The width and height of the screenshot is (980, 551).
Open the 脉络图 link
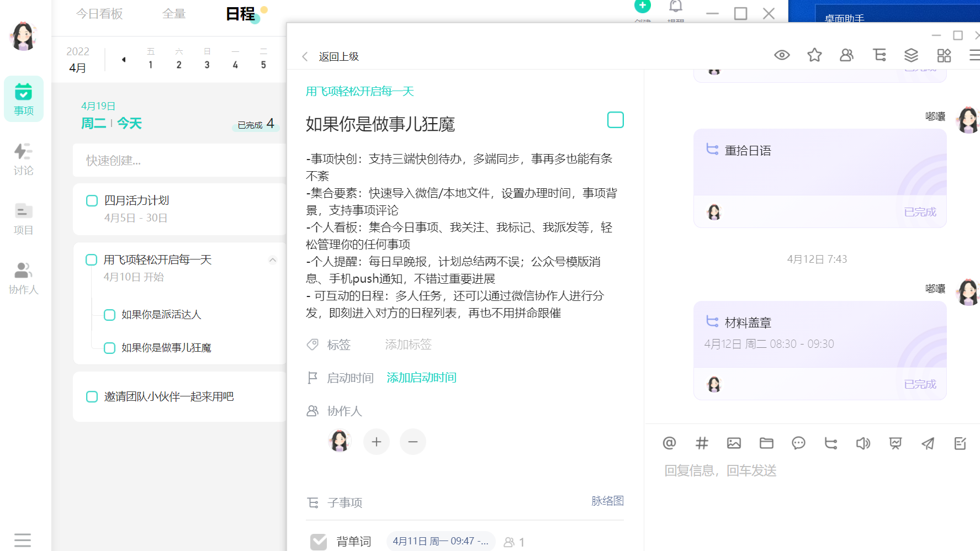tap(607, 501)
